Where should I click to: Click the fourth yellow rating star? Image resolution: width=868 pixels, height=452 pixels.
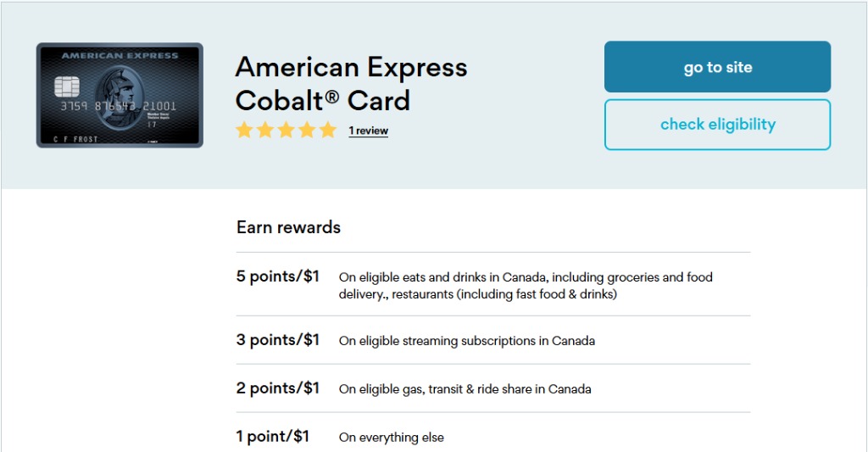click(x=307, y=131)
